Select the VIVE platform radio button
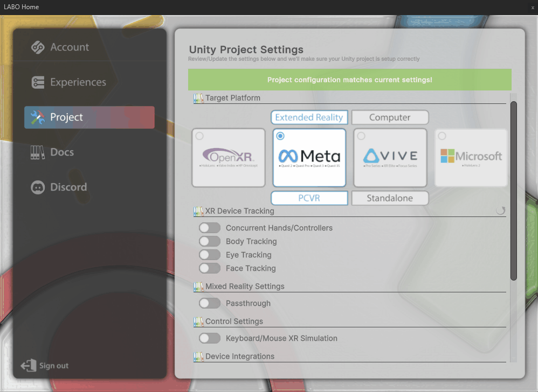 coord(361,136)
